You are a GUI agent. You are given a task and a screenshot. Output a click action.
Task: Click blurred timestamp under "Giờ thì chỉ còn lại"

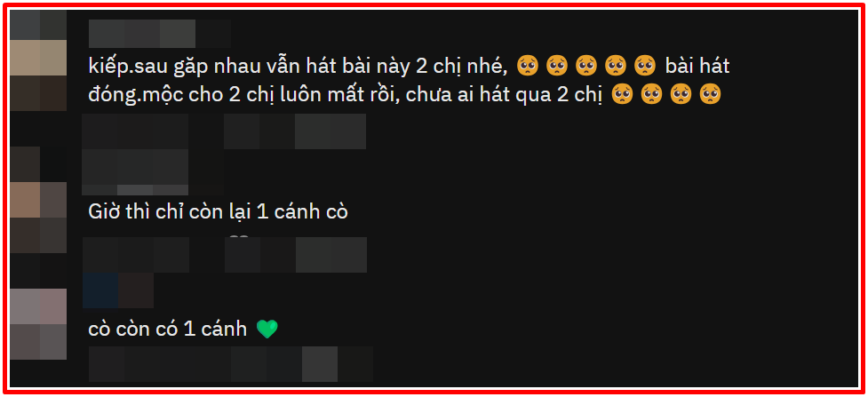coord(136,255)
